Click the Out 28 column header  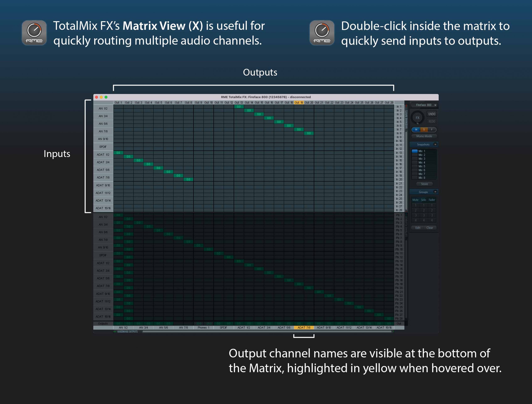(x=389, y=103)
